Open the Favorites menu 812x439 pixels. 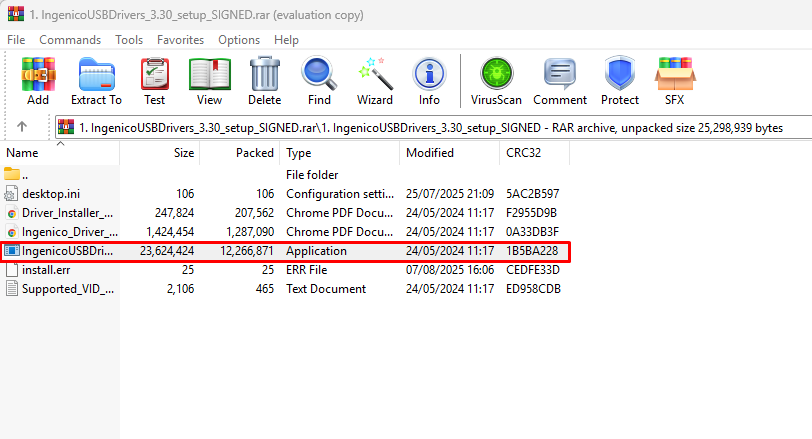pos(180,40)
